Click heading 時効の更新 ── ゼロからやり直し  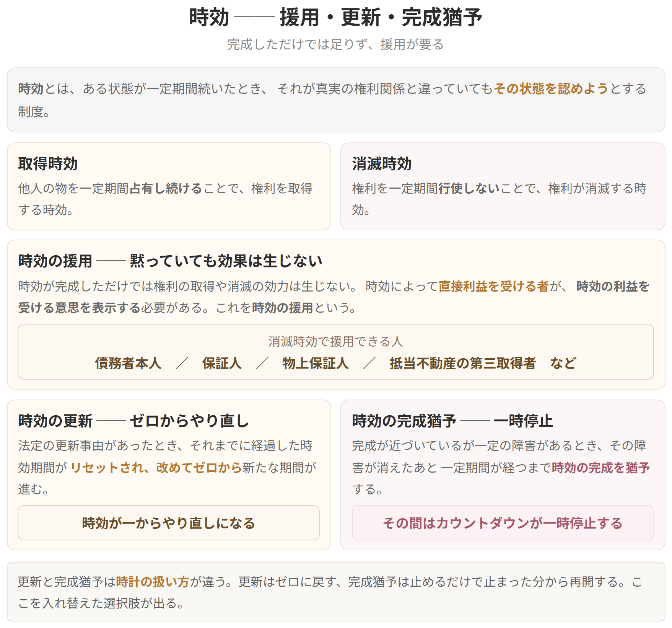click(x=133, y=421)
